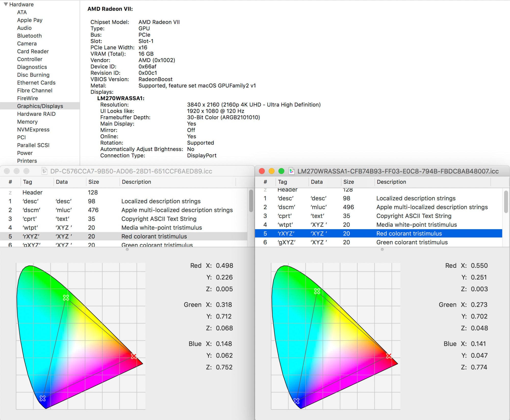510x420 pixels.
Task: Open Bluetooth in the hardware list
Action: [29, 36]
